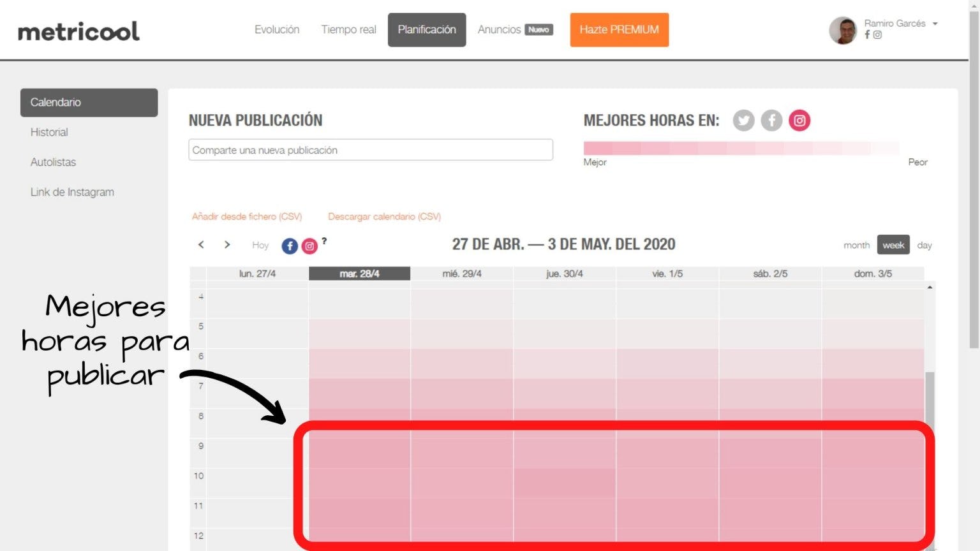980x551 pixels.
Task: Select Calendario in the sidebar
Action: coord(89,103)
